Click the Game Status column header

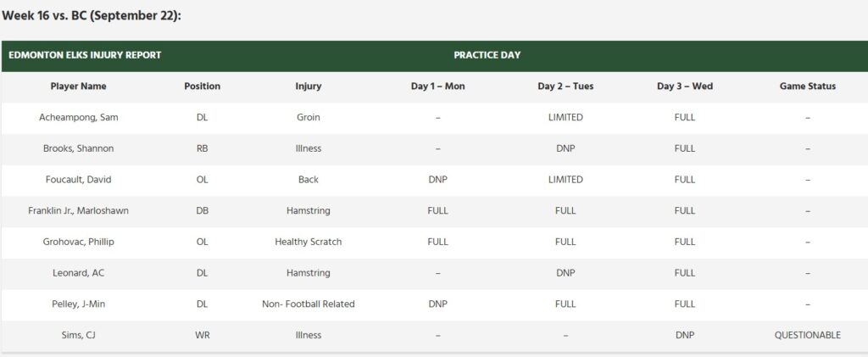coord(808,86)
